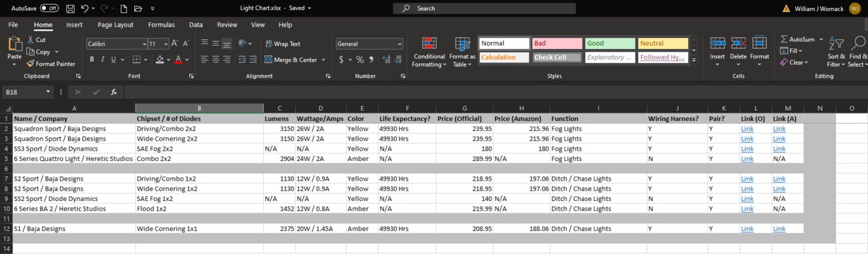
Task: Click the AutoSum sigma icon
Action: coord(785,39)
